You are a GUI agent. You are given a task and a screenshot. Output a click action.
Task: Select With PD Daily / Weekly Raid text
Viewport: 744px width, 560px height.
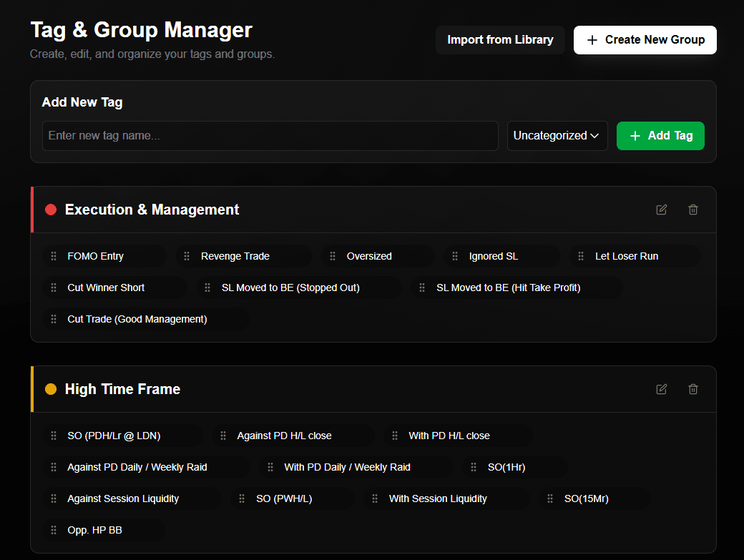(x=347, y=467)
